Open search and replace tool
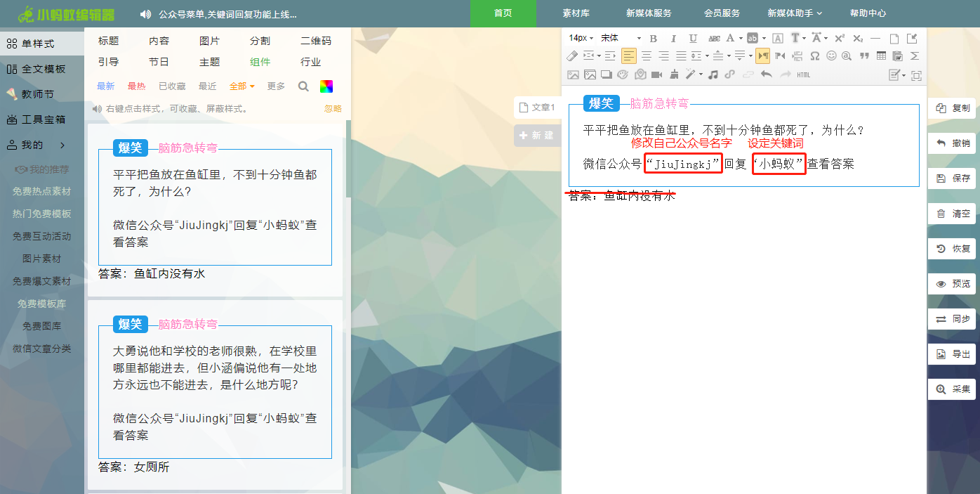This screenshot has height=494, width=980. pyautogui.click(x=847, y=56)
